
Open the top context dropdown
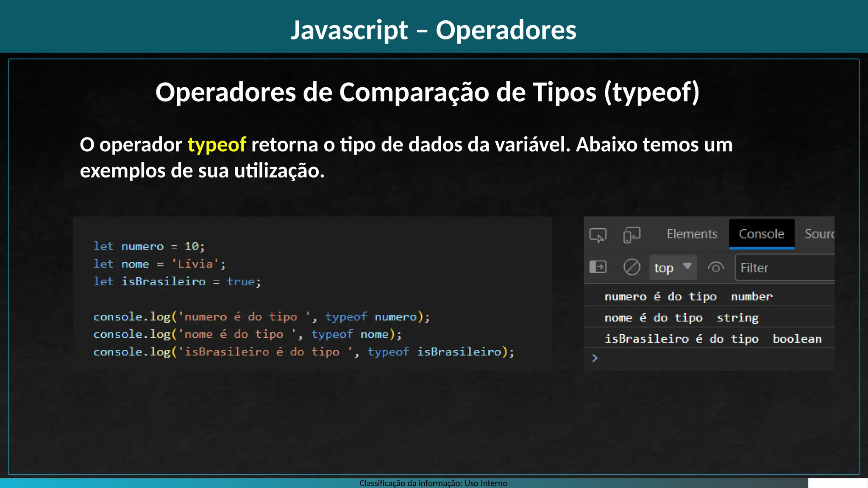pyautogui.click(x=673, y=268)
